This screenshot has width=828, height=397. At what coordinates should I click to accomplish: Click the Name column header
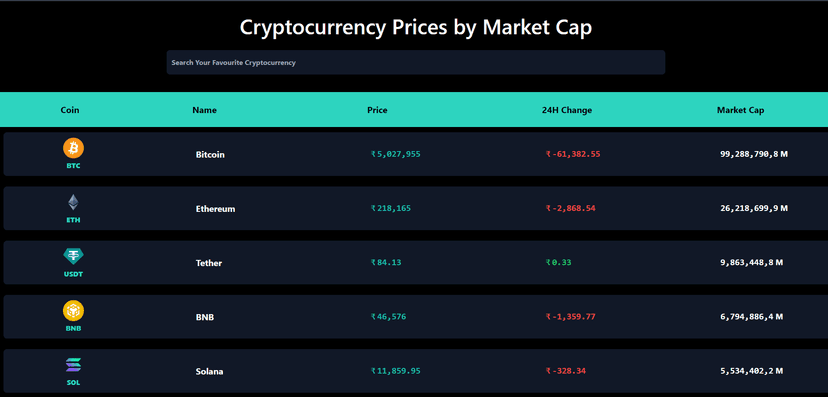pyautogui.click(x=204, y=110)
